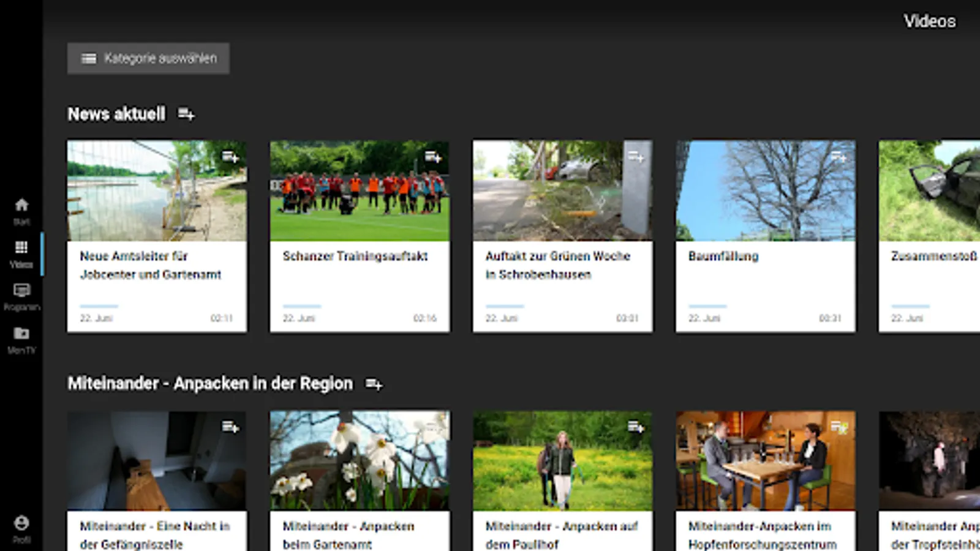Image resolution: width=980 pixels, height=551 pixels.
Task: Add Grüne Woche Schrobenhausen video to playlist
Action: [x=636, y=157]
